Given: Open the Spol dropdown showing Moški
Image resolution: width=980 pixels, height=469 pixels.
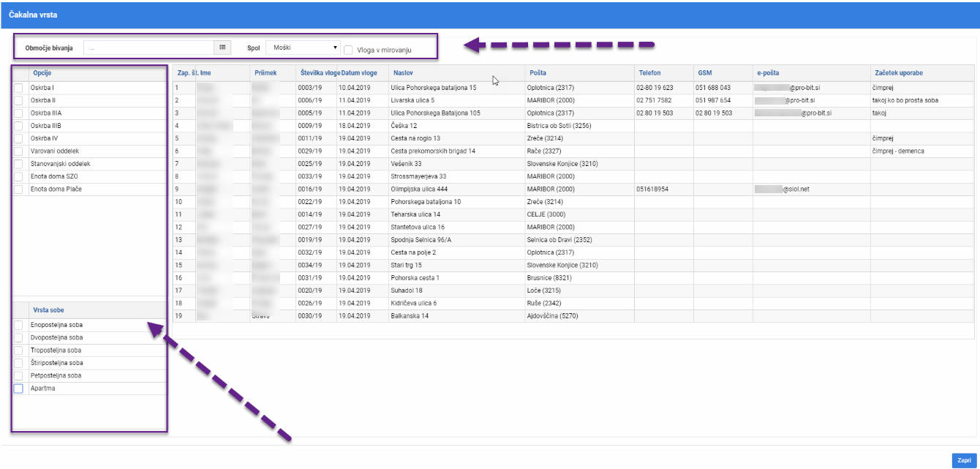Looking at the screenshot, I should (303, 48).
